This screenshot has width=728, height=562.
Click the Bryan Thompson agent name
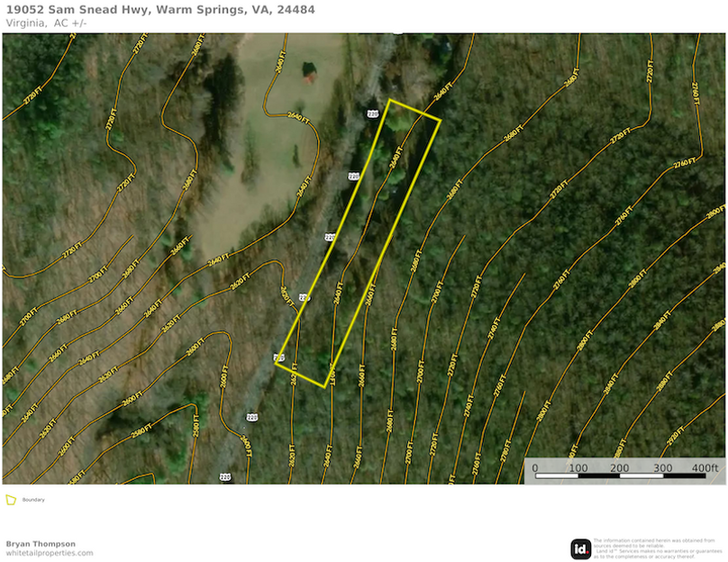point(41,543)
